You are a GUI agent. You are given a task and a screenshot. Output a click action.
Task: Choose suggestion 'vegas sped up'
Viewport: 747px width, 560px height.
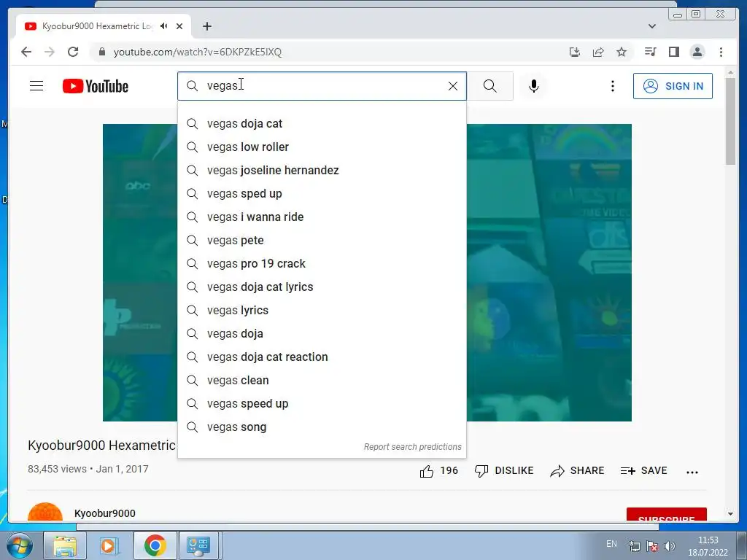pos(322,193)
